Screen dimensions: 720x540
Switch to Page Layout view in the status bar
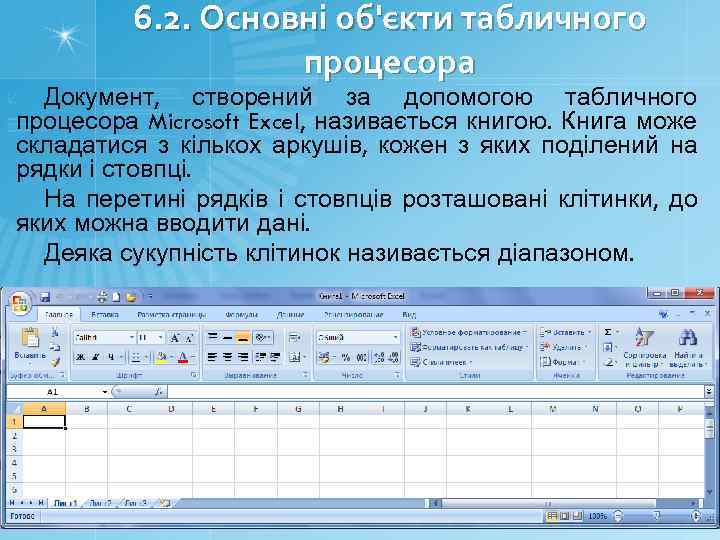pos(564,516)
